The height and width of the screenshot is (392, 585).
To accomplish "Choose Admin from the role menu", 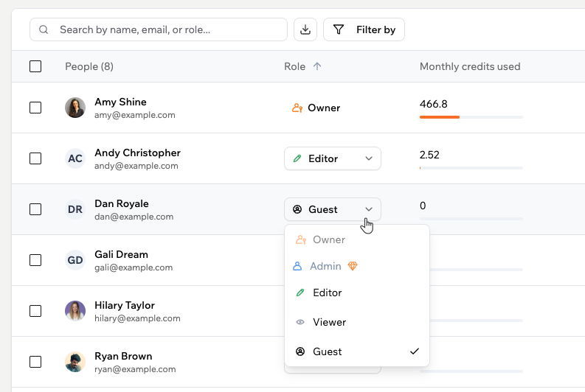I will (357, 266).
